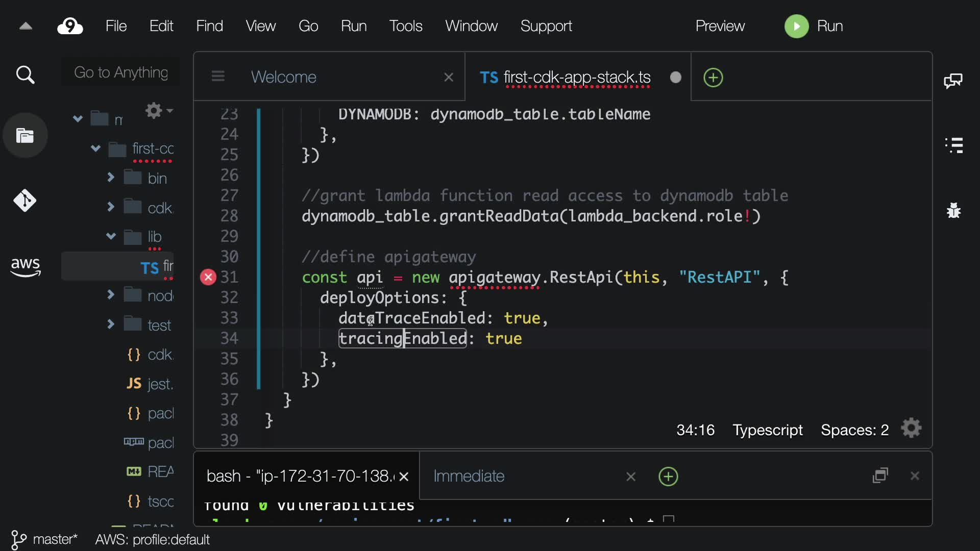Open the Collaborate chat panel icon
This screenshot has height=551, width=980.
point(953,81)
